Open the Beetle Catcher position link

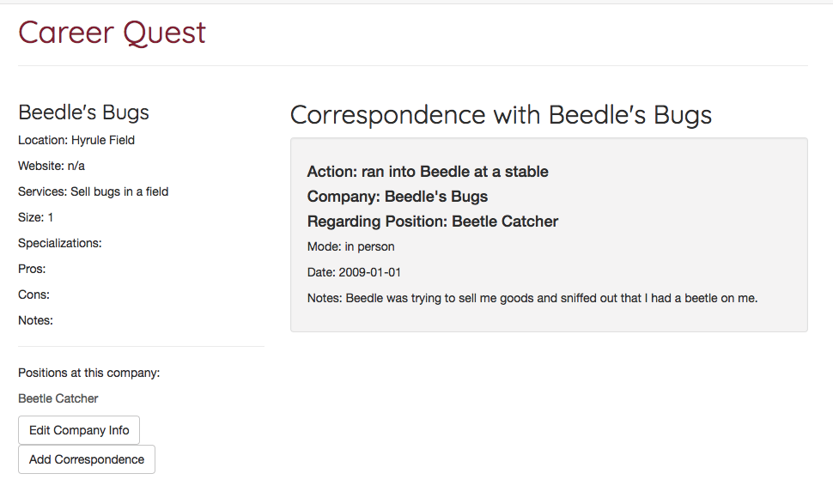click(58, 398)
